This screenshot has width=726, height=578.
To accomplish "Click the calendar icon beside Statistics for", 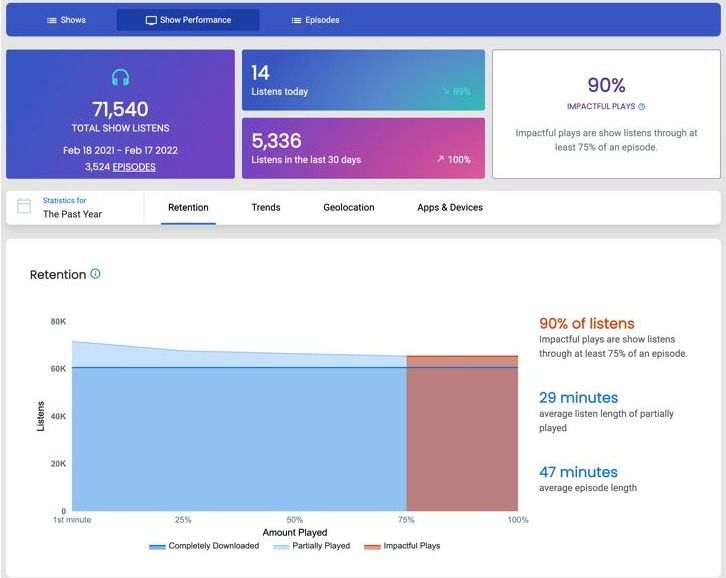I will click(24, 206).
